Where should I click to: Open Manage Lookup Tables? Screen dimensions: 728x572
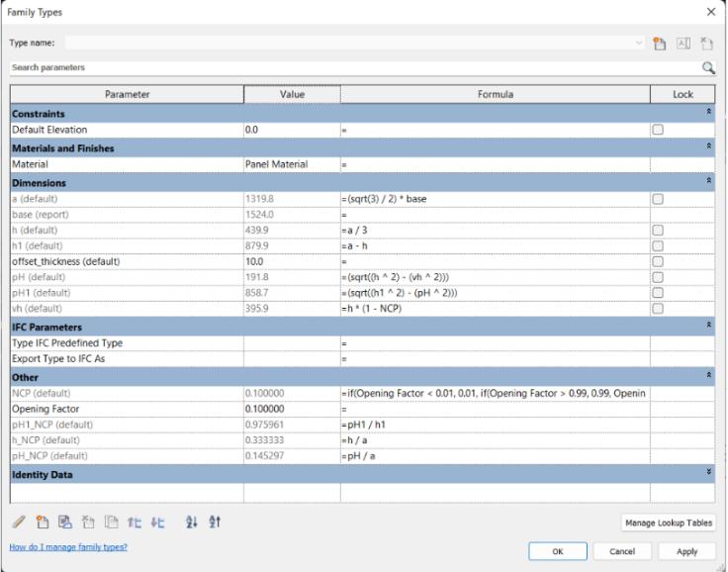[x=669, y=523]
